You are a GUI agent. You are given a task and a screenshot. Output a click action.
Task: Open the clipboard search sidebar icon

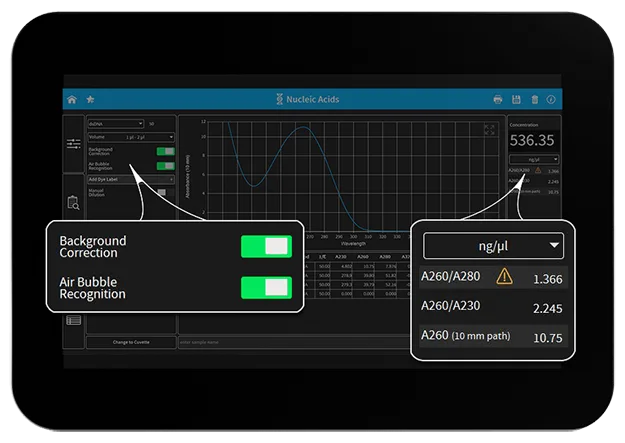point(73,203)
